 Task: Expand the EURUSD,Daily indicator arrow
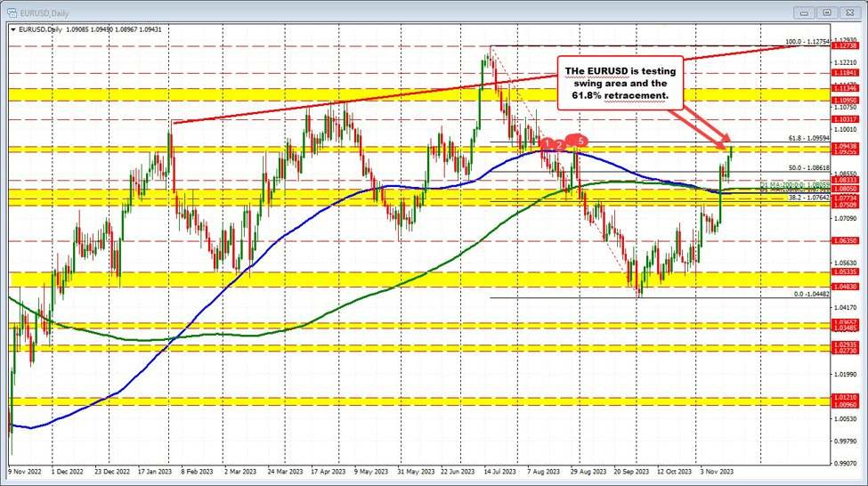click(12, 28)
